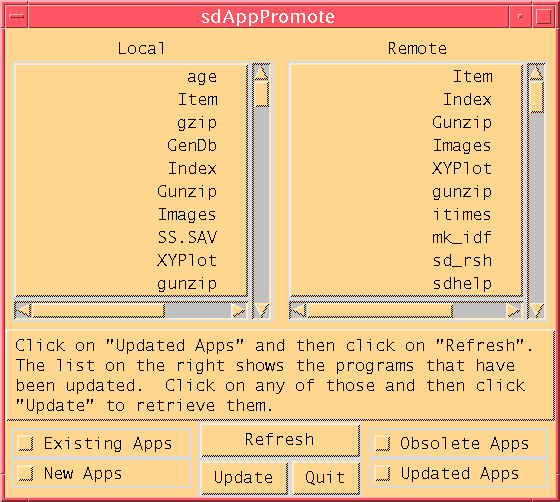Screen dimensions: 560x502
Task: Open the window menu icon in the title bar
Action: tap(16, 16)
